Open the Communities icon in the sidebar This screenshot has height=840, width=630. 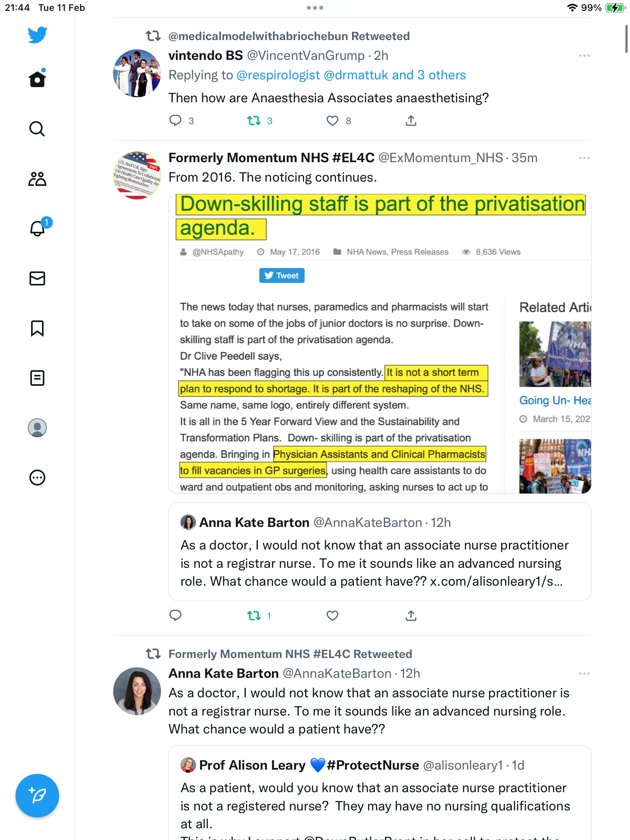point(37,178)
